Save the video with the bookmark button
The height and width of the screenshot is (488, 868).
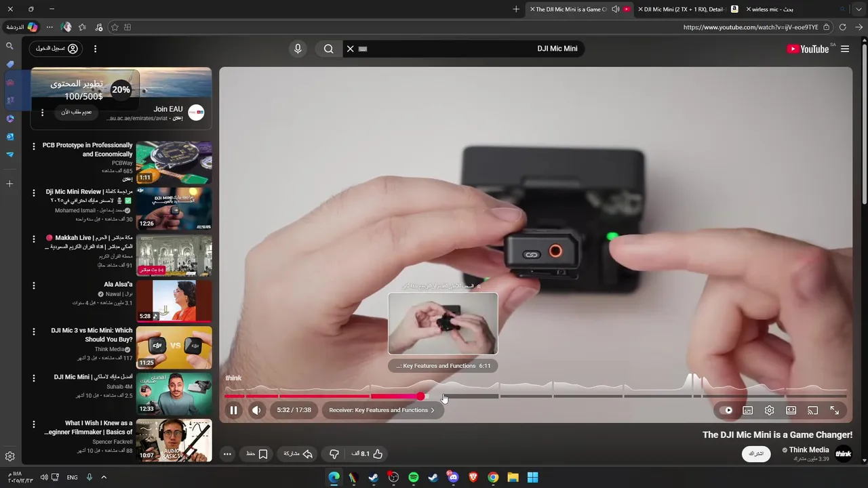[257, 453]
